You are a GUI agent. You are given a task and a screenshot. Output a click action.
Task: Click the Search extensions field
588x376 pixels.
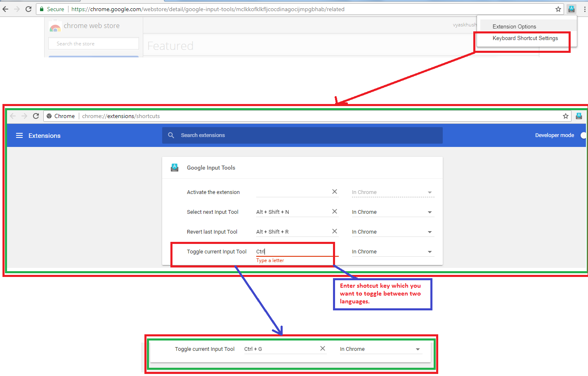[302, 135]
